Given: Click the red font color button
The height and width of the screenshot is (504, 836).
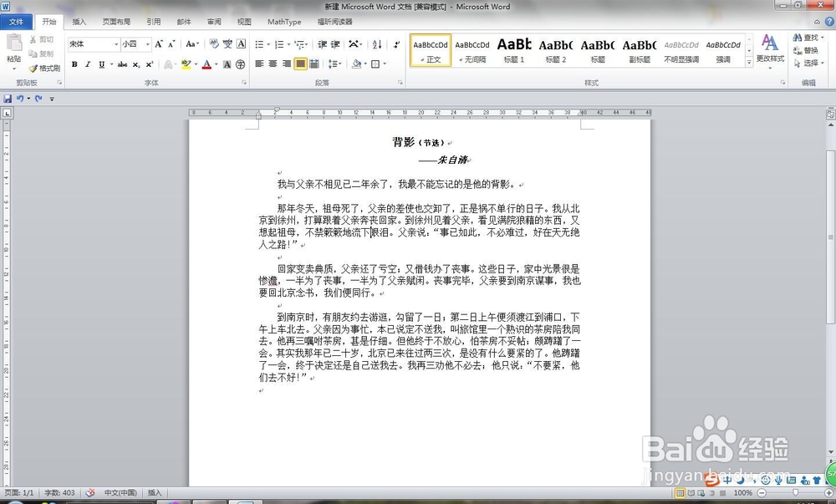Looking at the screenshot, I should click(206, 64).
